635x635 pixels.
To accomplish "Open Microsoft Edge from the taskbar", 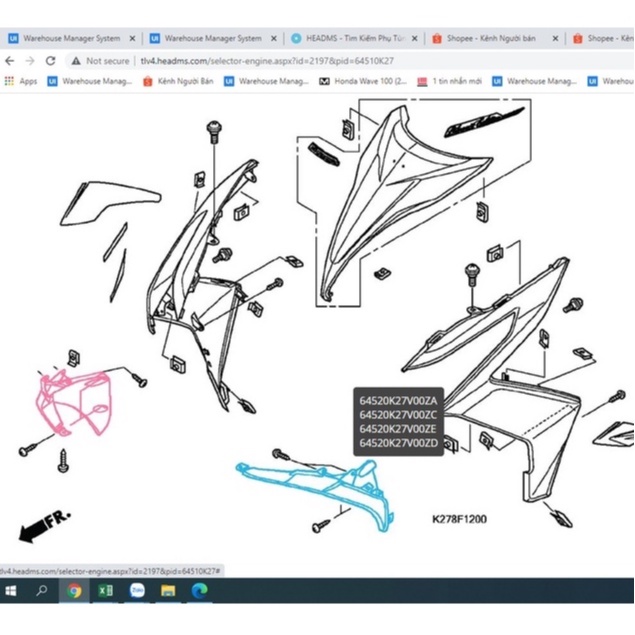I will pyautogui.click(x=198, y=590).
